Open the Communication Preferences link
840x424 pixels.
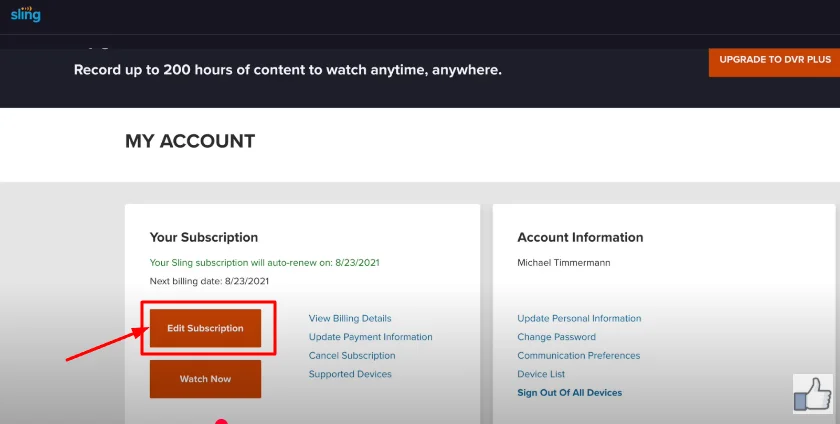click(579, 356)
